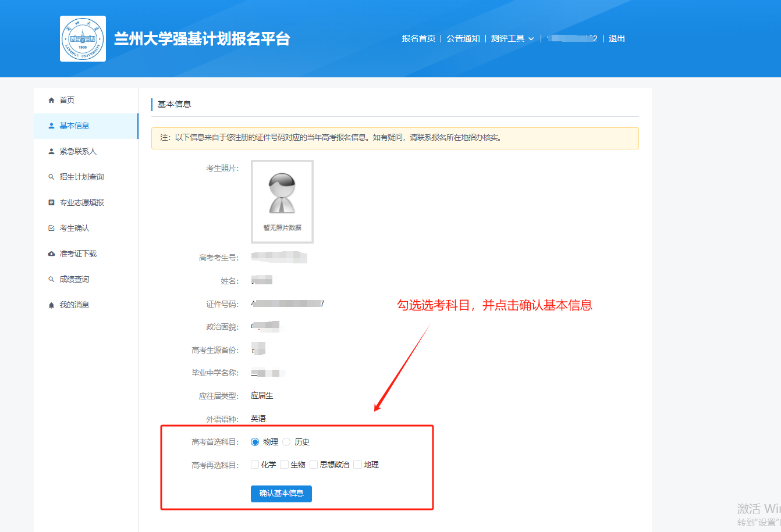
Task: Open 公告通知 in the top navigation
Action: pos(463,38)
